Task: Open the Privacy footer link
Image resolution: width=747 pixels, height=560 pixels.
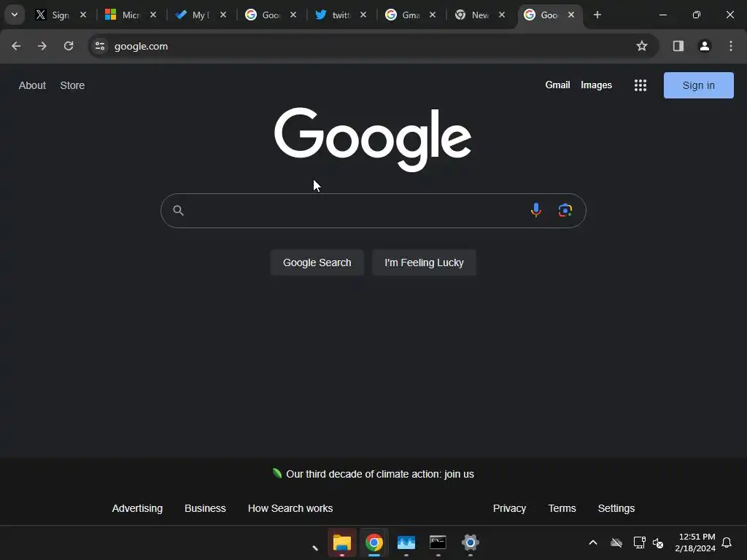Action: click(x=509, y=508)
